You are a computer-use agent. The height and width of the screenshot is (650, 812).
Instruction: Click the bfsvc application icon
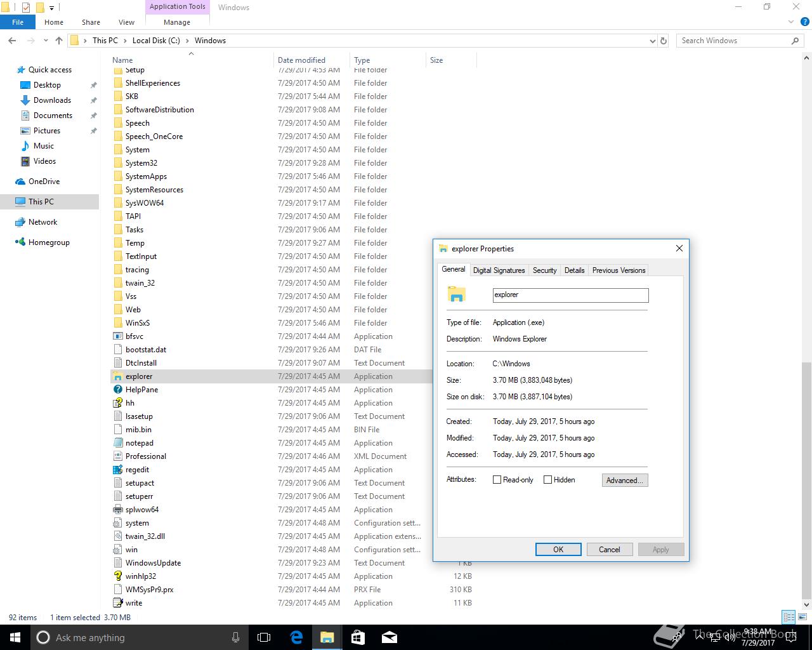tap(117, 336)
